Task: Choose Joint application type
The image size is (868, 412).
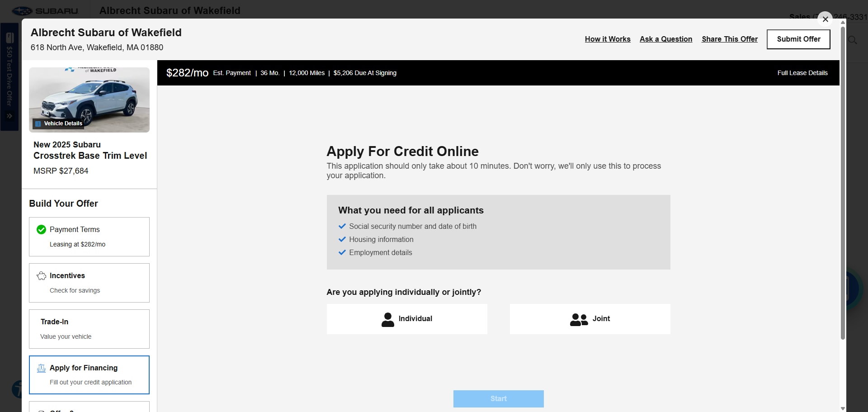Action: [590, 319]
